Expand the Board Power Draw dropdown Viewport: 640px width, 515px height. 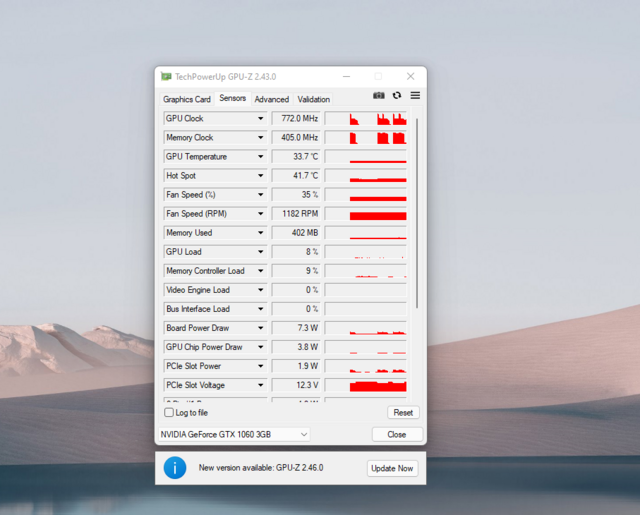[x=260, y=328]
